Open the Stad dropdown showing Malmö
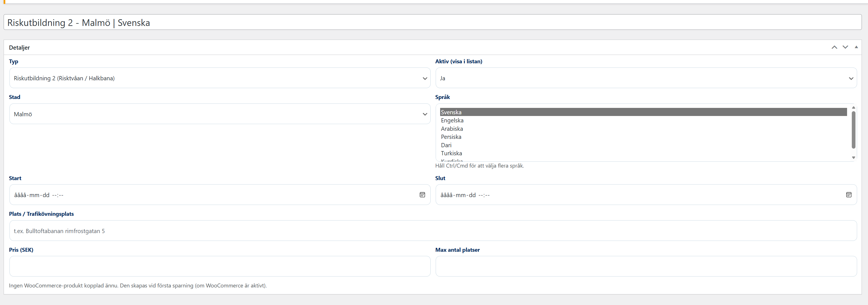The image size is (868, 305). pyautogui.click(x=220, y=114)
